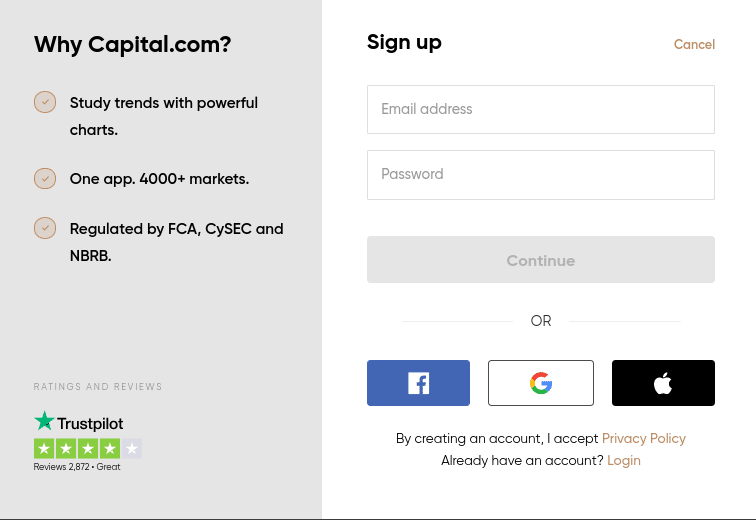This screenshot has width=756, height=520.
Task: Click the 'Sign up' heading
Action: click(x=404, y=42)
